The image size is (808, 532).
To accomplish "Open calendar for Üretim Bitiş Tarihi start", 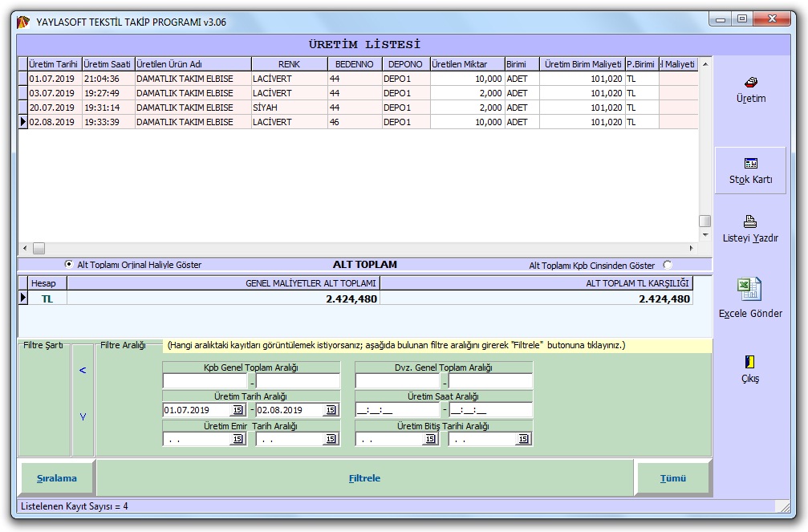I will coord(430,439).
